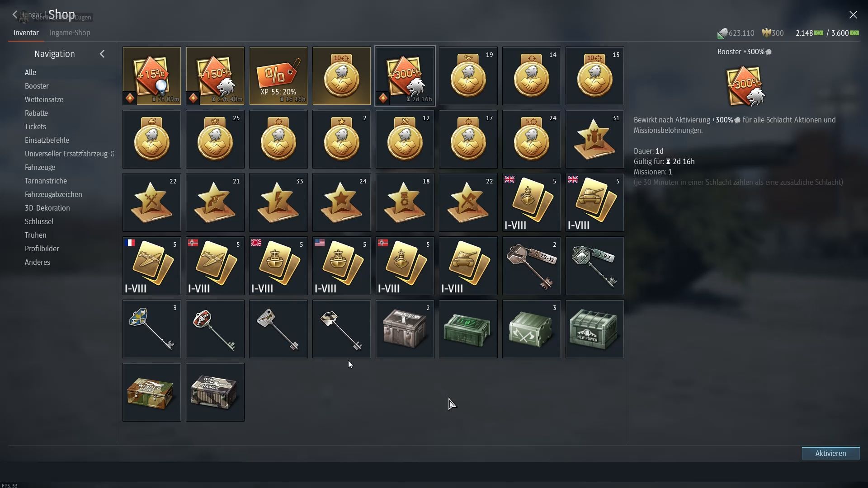868x488 pixels.
Task: Click the golden eagles balance 300
Action: 773,33
